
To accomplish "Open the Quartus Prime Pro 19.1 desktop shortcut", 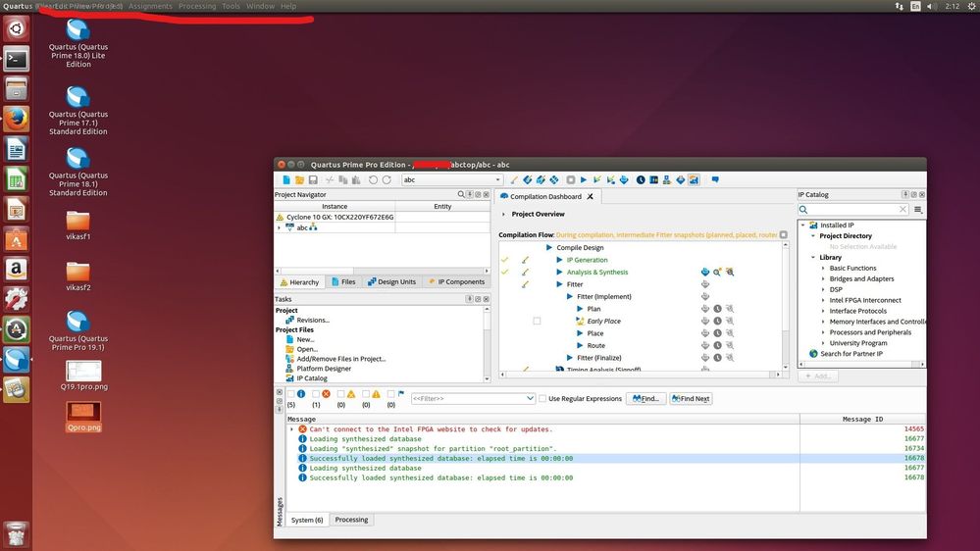I will click(77, 322).
